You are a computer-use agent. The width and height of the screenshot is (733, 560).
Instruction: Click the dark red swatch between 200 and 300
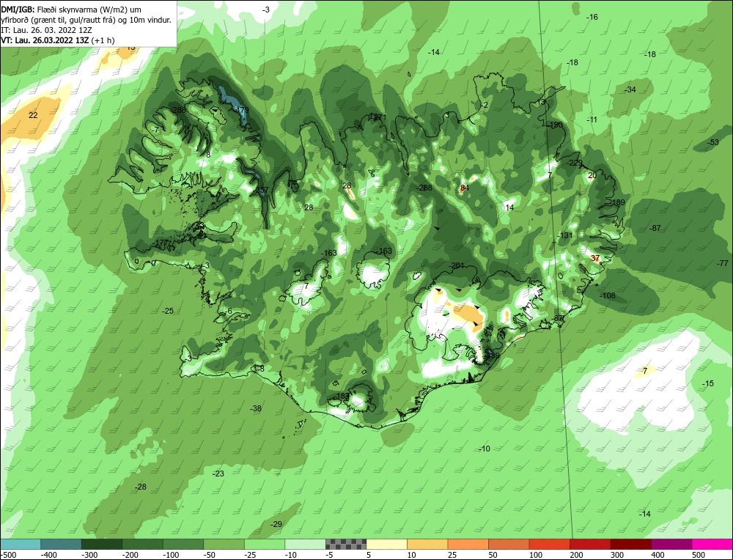590,544
